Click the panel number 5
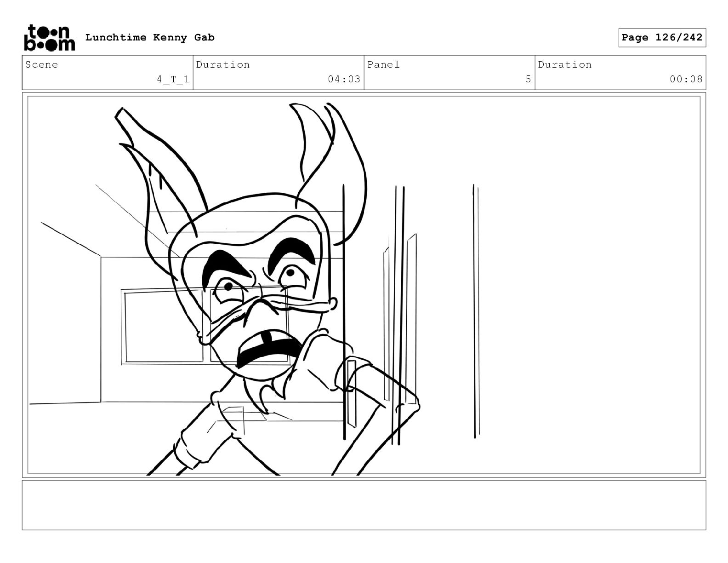The width and height of the screenshot is (728, 563). click(528, 79)
